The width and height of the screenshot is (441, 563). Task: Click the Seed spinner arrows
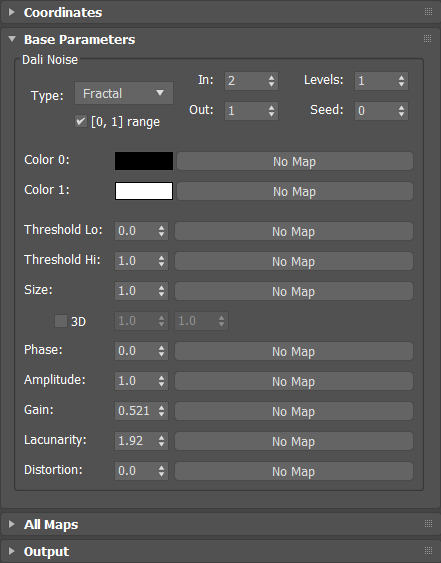click(401, 111)
